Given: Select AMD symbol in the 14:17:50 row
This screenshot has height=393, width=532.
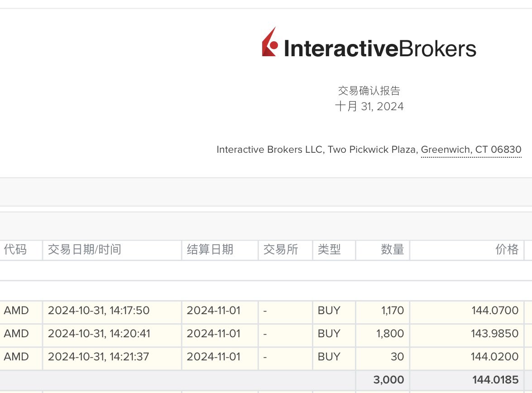Looking at the screenshot, I should 16,311.
